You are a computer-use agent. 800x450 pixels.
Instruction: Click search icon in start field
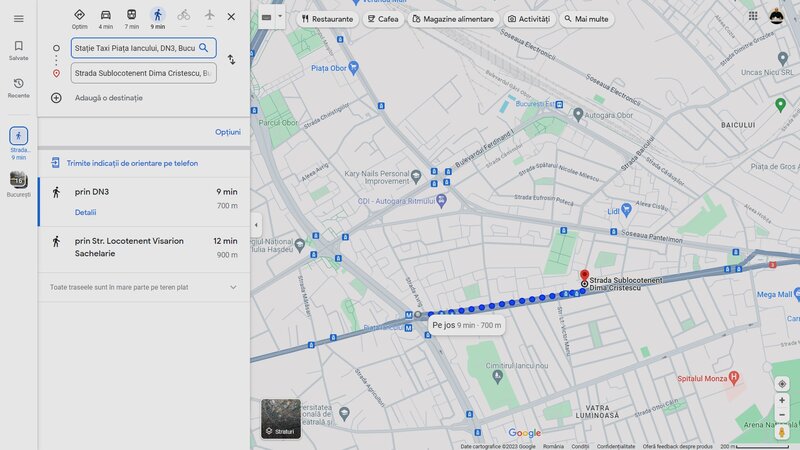[204, 48]
